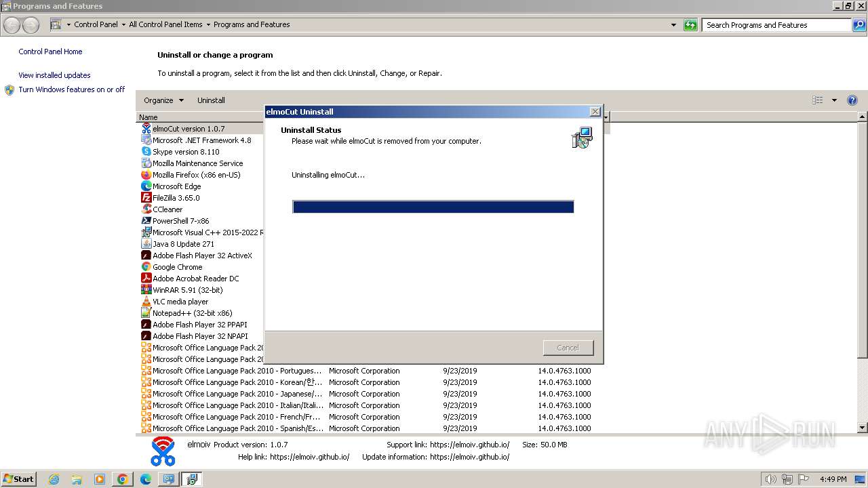Select the FileZilla 3.65.0 icon
This screenshot has height=488, width=868.
[x=146, y=198]
